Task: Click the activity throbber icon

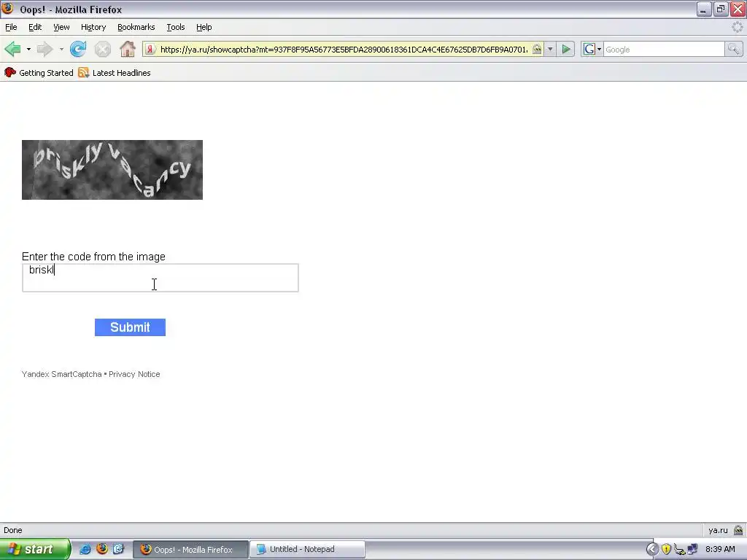Action: coord(737,27)
